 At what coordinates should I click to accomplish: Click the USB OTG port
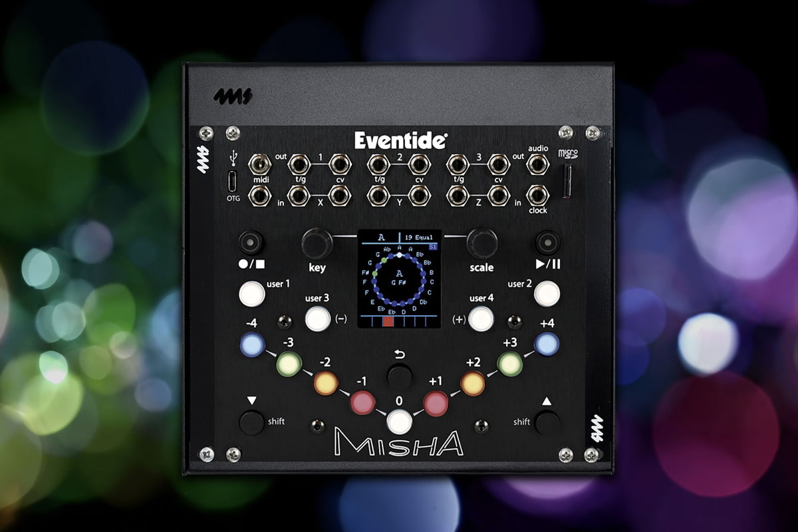[232, 180]
